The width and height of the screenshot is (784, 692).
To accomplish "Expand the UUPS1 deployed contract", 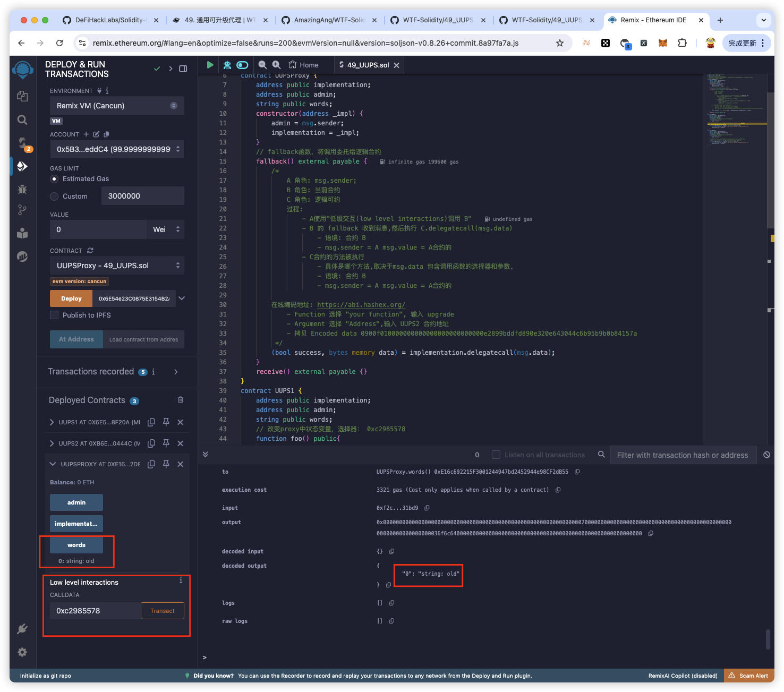I will point(52,422).
